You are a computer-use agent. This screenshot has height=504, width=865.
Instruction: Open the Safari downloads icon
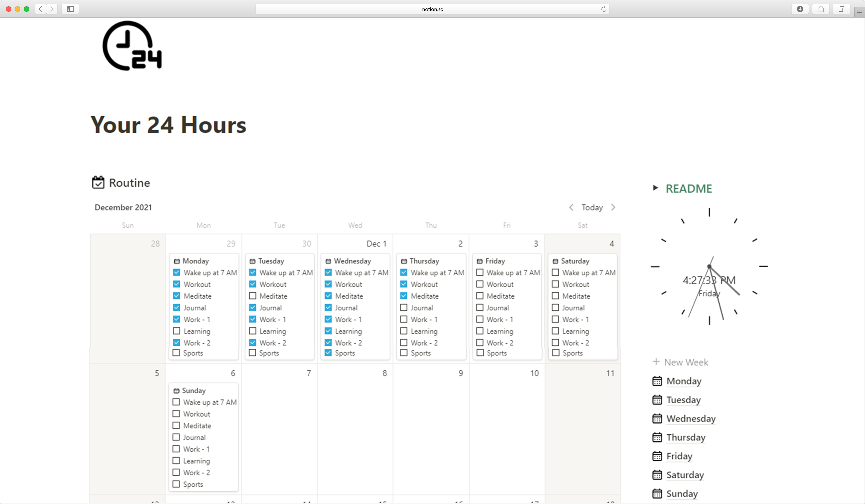pos(800,9)
